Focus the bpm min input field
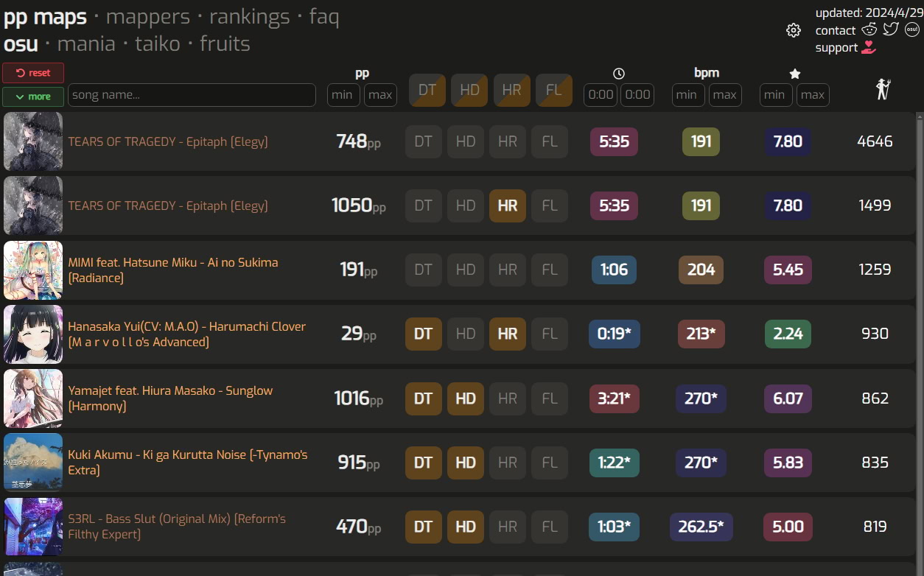The image size is (924, 576). click(688, 95)
